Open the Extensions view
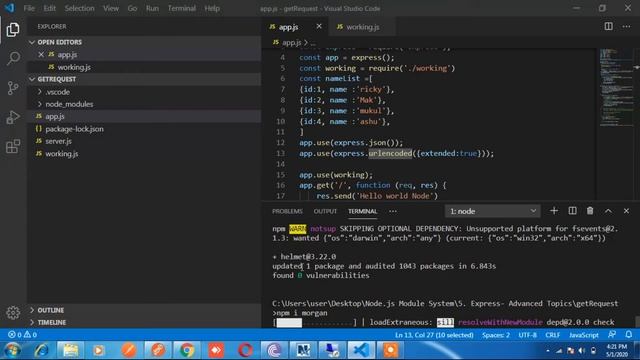The height and width of the screenshot is (360, 640). [x=13, y=147]
